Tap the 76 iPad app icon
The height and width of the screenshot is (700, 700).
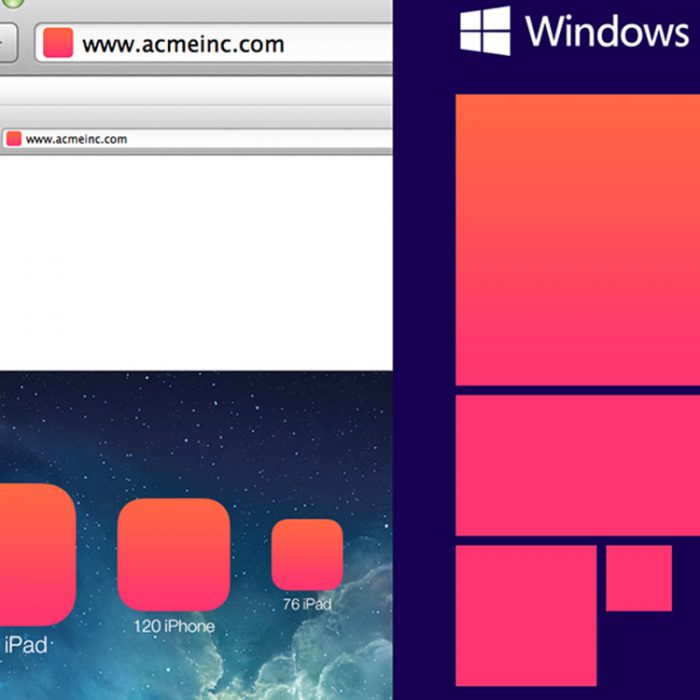pyautogui.click(x=307, y=554)
